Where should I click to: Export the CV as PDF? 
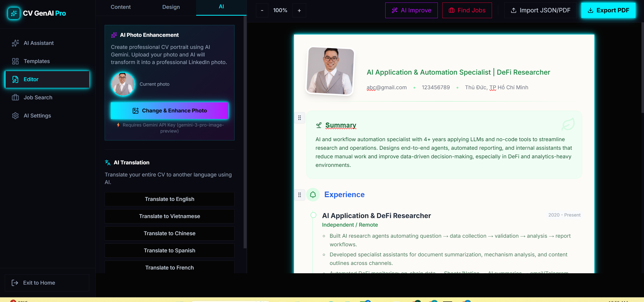click(608, 10)
